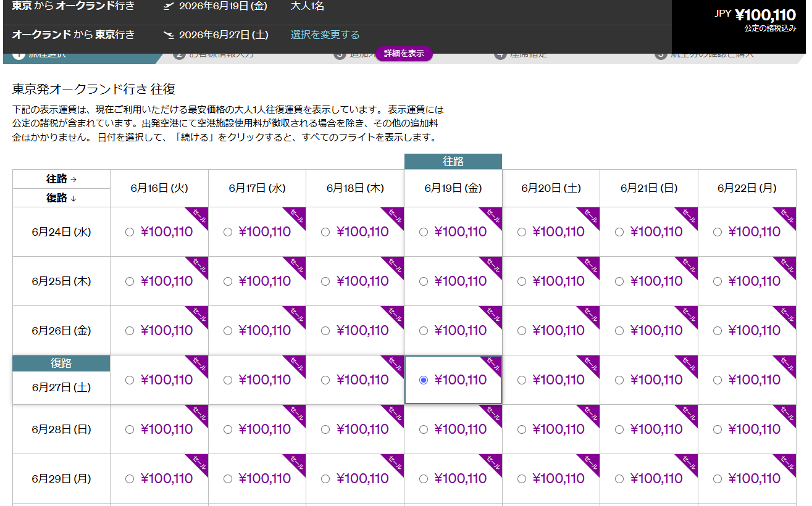Expand details with 詳細を表示 button
The image size is (812, 506).
point(404,54)
